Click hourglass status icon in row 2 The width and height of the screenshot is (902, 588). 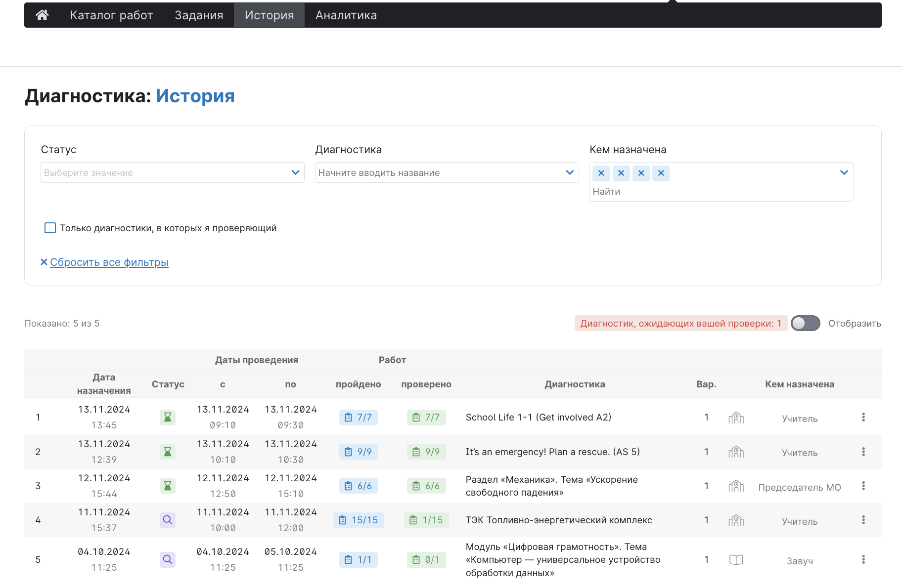point(168,452)
